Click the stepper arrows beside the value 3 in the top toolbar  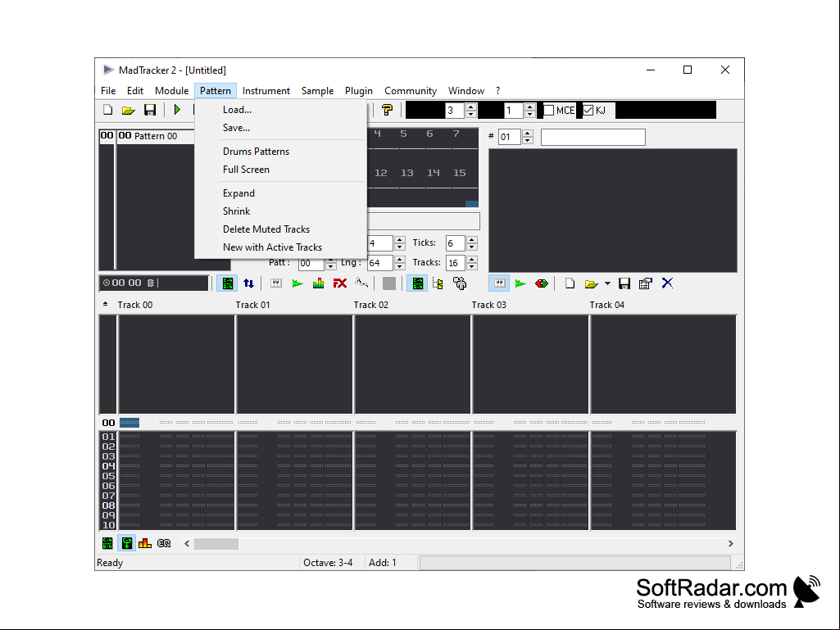(471, 111)
